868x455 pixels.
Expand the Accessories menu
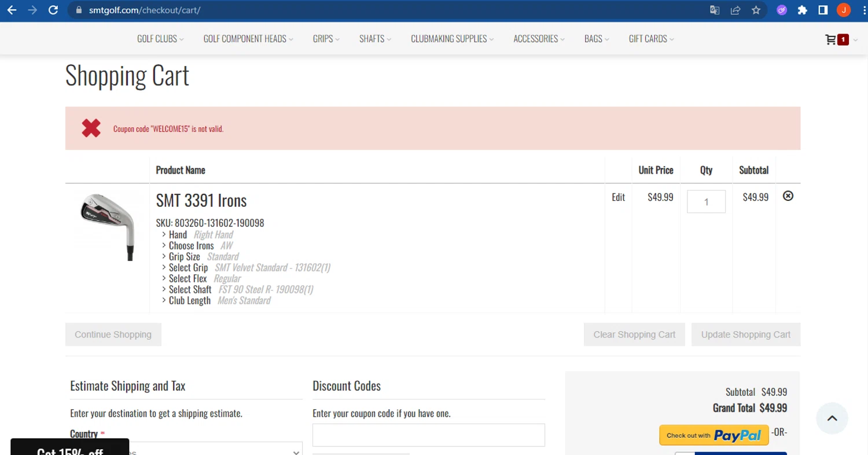click(539, 39)
